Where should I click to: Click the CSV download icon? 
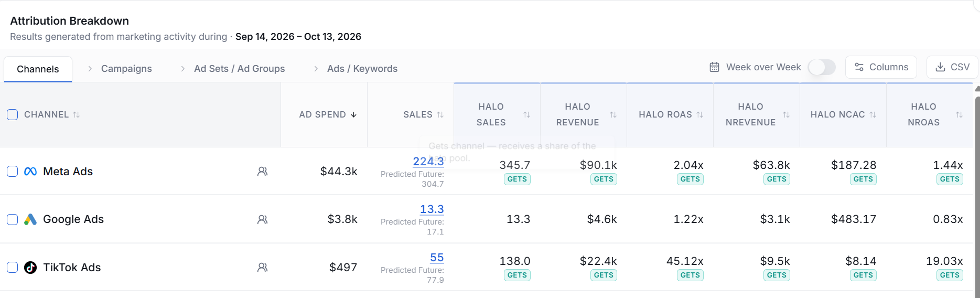pos(940,67)
